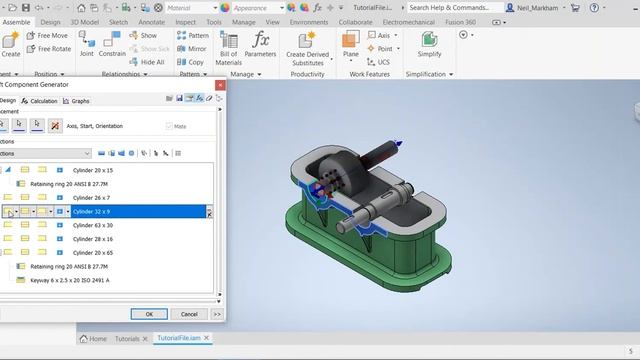Viewport: 640px width, 360px height.
Task: Open the Inspect ribbon tab
Action: (x=185, y=22)
